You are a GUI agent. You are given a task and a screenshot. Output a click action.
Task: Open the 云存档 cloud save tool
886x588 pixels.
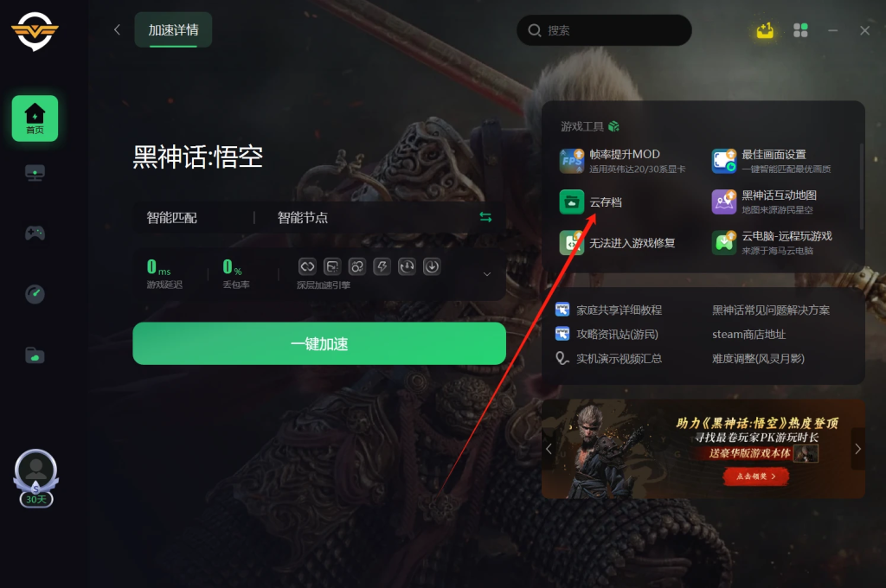tap(590, 202)
